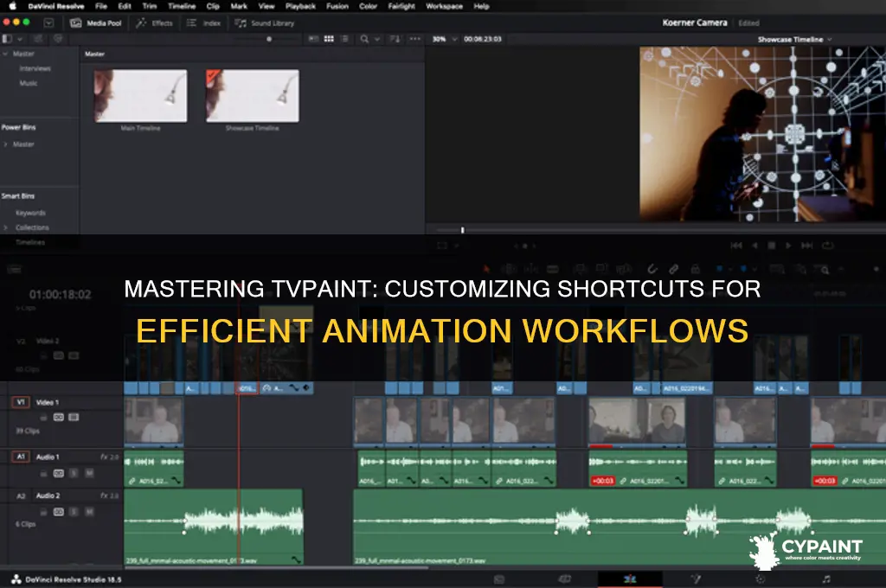Open the File menu
Screen dimensions: 886x588
[101, 6]
